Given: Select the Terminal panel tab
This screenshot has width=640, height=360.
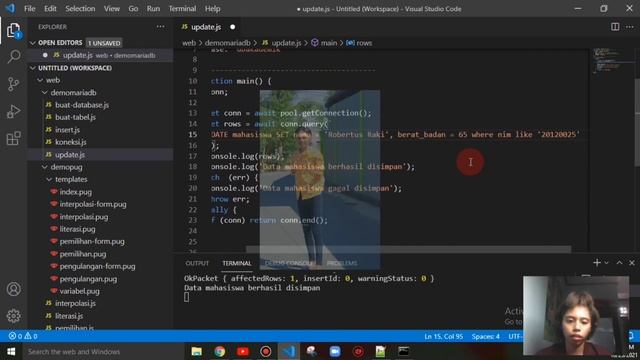Looking at the screenshot, I should [237, 263].
